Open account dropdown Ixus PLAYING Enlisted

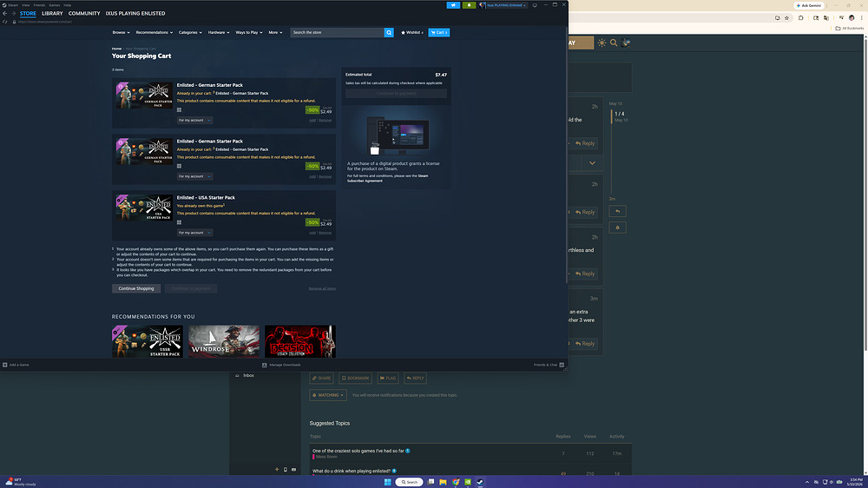[x=503, y=5]
